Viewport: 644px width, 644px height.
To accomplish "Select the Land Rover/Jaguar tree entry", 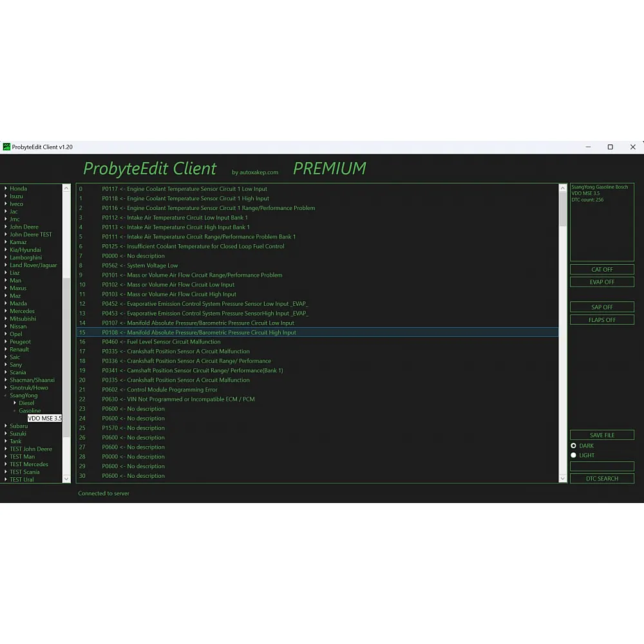I will 33,265.
